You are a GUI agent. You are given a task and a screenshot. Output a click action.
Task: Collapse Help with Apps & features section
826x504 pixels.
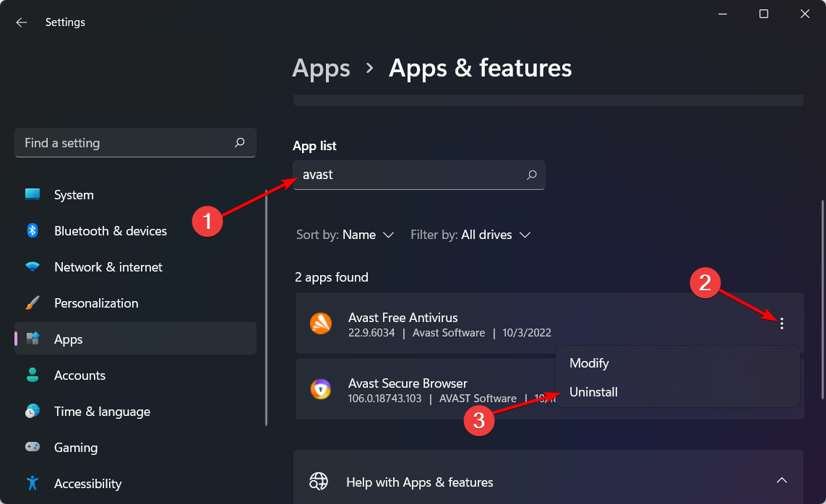[x=781, y=481]
